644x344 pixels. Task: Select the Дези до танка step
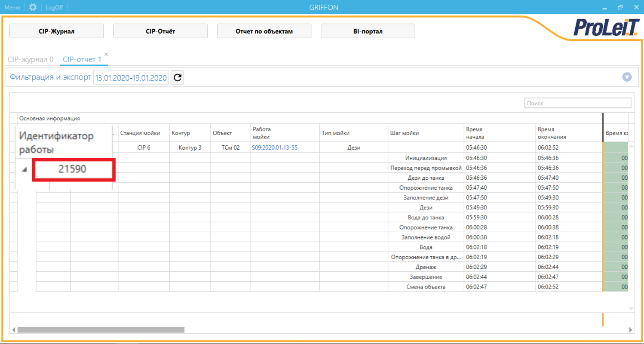pos(426,178)
